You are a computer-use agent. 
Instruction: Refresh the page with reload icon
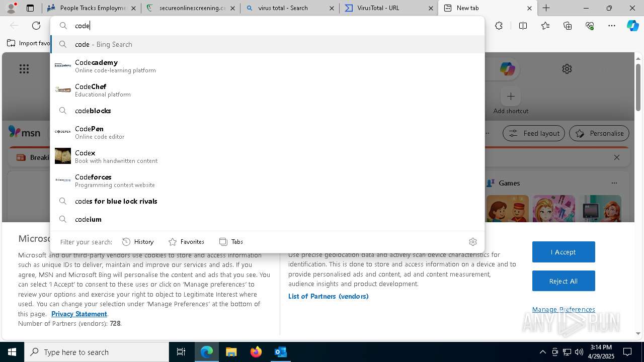pos(36,26)
